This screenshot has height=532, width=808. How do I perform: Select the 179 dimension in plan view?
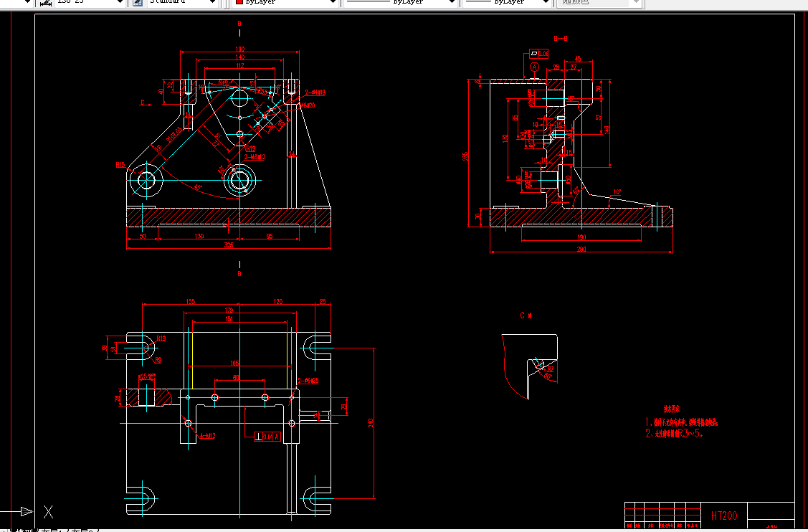tap(229, 310)
